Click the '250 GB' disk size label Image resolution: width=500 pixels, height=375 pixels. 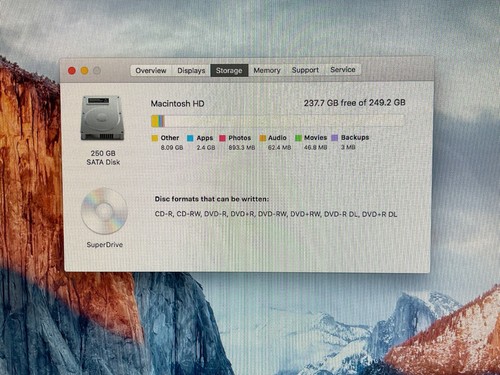103,153
